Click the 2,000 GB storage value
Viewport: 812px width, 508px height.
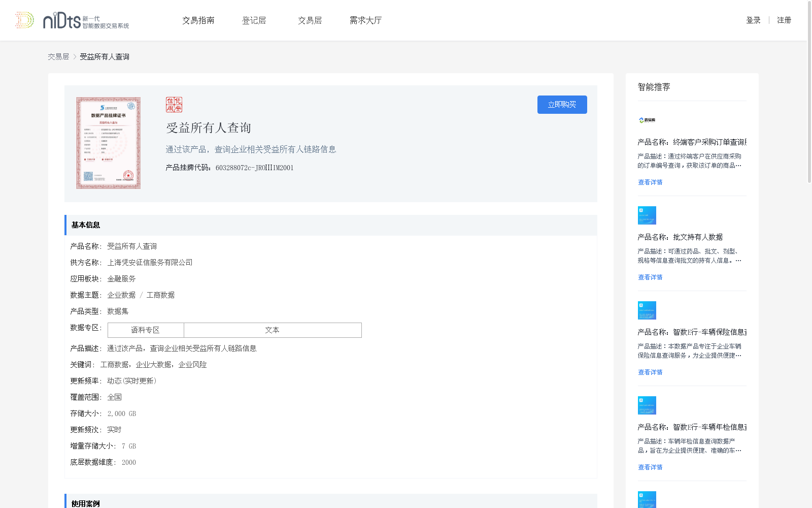pos(122,414)
